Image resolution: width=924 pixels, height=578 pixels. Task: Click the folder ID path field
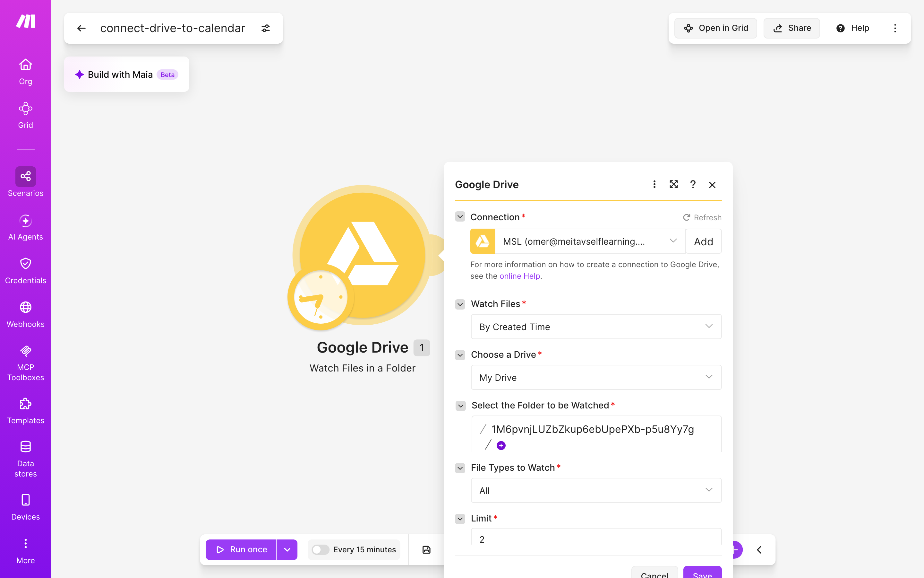tap(596, 434)
